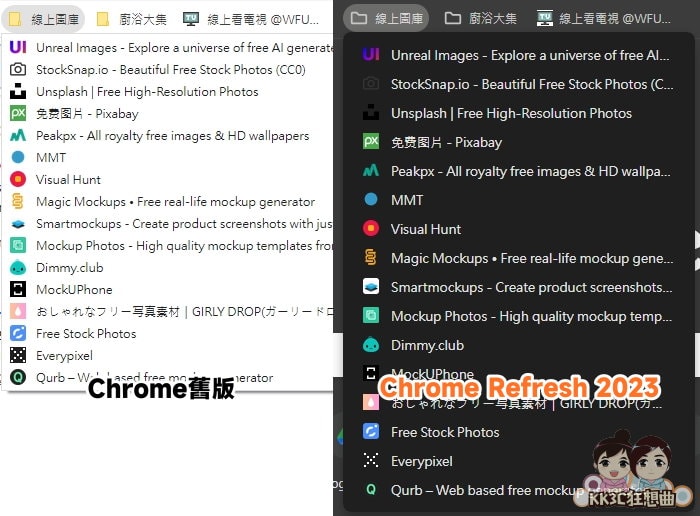The image size is (700, 516).
Task: Click the GIRLY DROP pink icon in the light menu
Action: (18, 311)
